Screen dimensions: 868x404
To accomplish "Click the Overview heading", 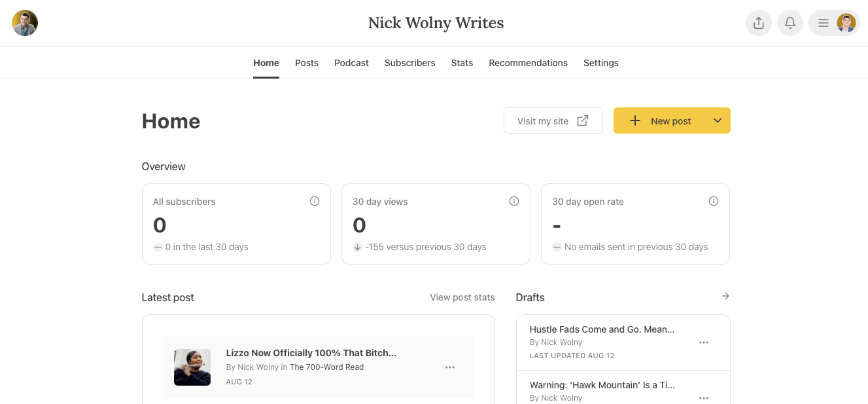I will tap(164, 166).
